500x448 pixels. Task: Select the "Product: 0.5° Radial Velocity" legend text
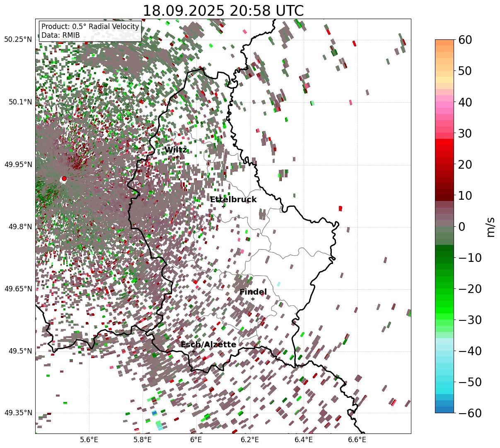pyautogui.click(x=90, y=27)
